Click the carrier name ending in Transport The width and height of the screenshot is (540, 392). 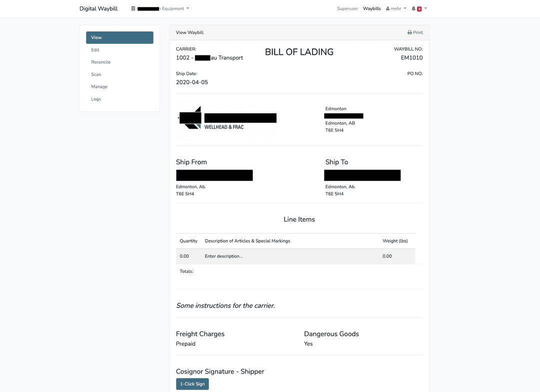209,58
